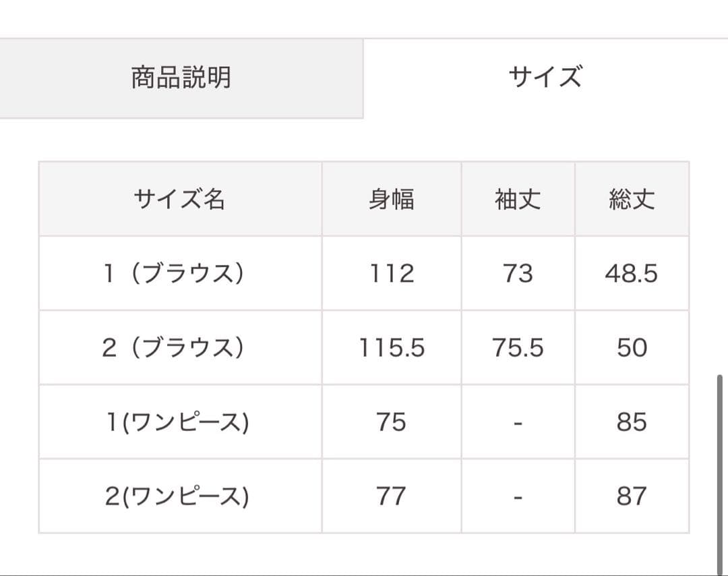This screenshot has width=728, height=576.
Task: Click the 50 total length value
Action: [632, 348]
